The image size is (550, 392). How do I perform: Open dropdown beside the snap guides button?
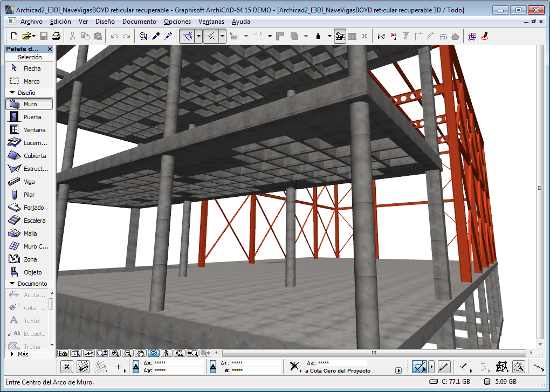(222, 36)
